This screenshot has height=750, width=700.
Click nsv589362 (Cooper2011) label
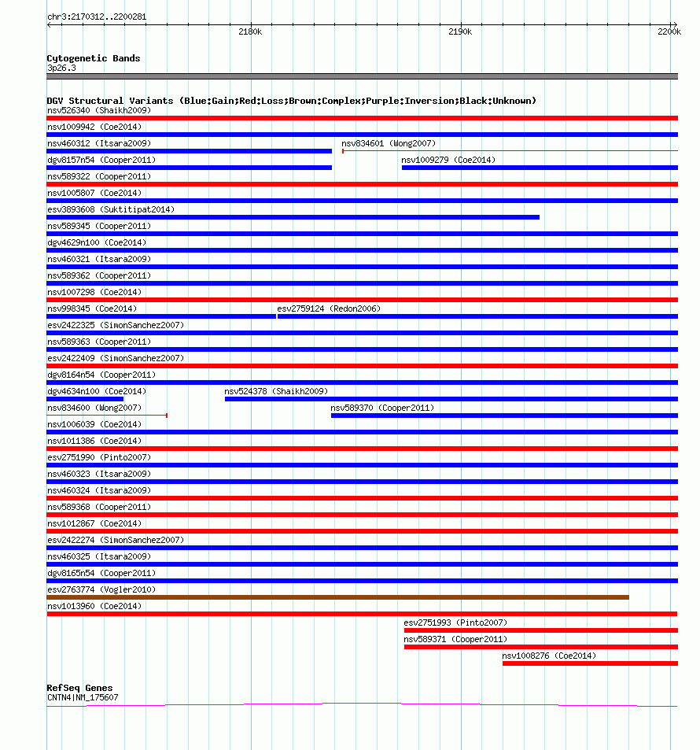(99, 275)
